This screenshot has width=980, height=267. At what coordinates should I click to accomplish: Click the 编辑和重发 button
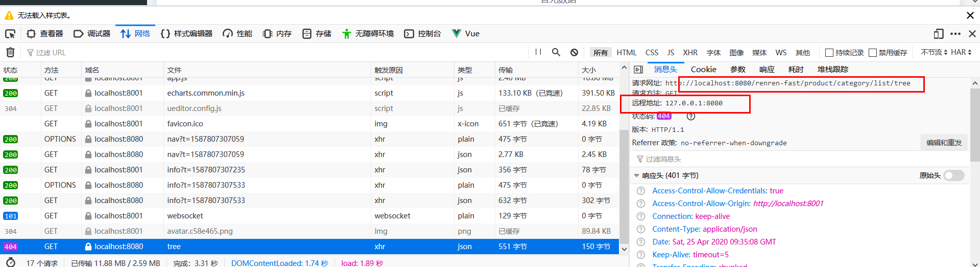tap(944, 143)
